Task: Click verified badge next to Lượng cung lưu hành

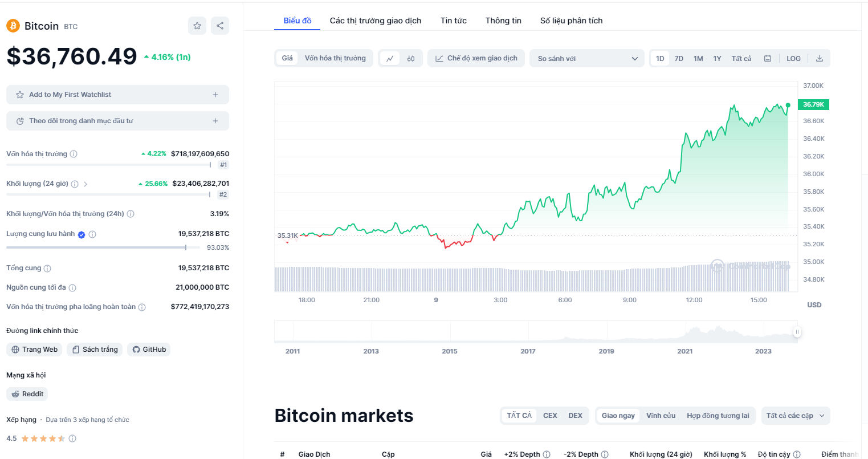Action: pyautogui.click(x=81, y=234)
